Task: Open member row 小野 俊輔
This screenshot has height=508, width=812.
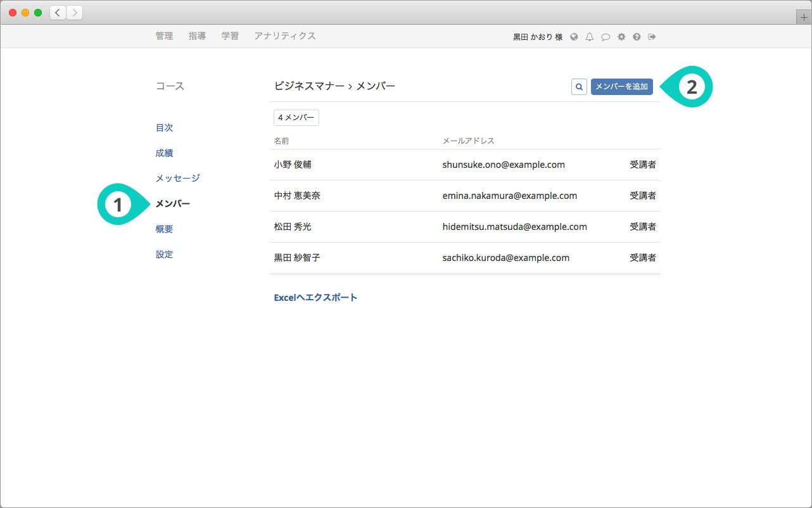Action: tap(293, 165)
